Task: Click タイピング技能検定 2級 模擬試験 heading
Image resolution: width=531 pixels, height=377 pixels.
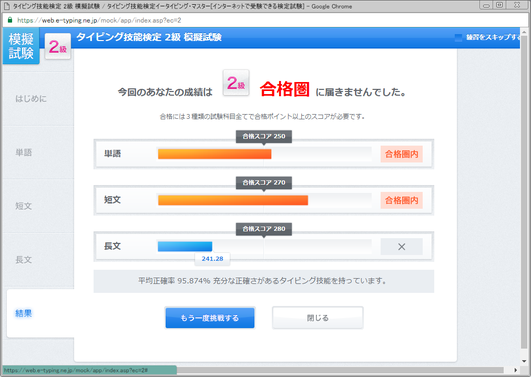Action: 149,37
